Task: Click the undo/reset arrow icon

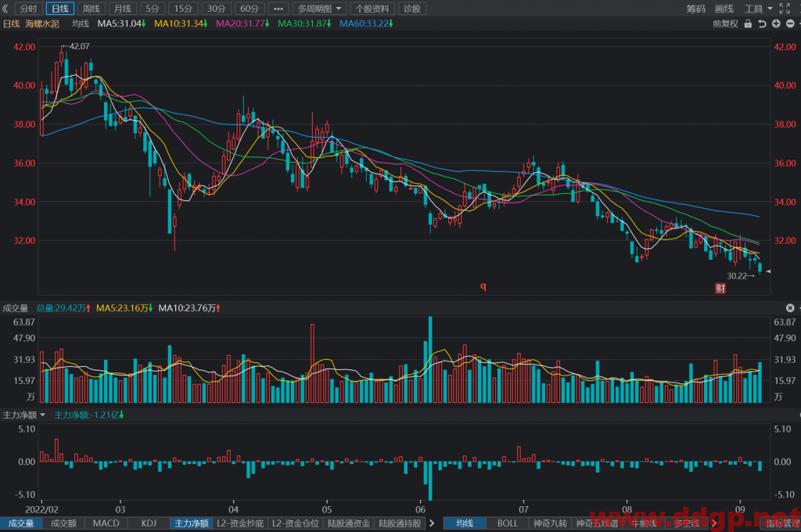Action: tap(762, 23)
